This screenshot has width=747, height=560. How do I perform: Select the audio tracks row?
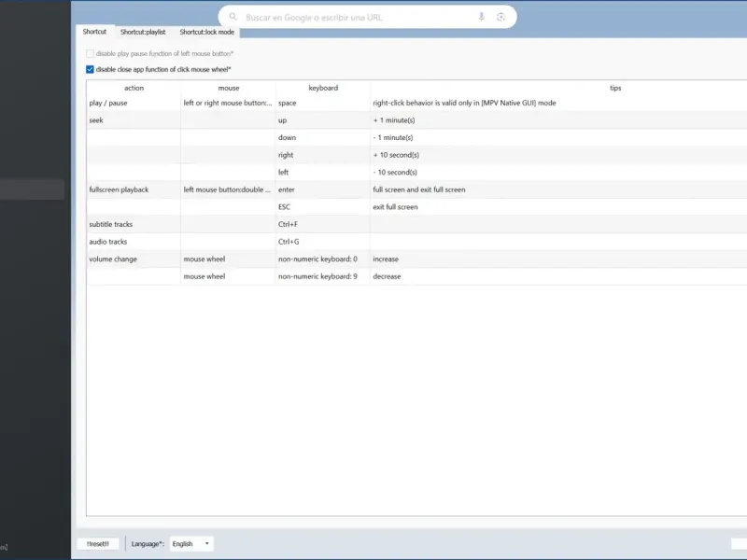click(x=416, y=242)
